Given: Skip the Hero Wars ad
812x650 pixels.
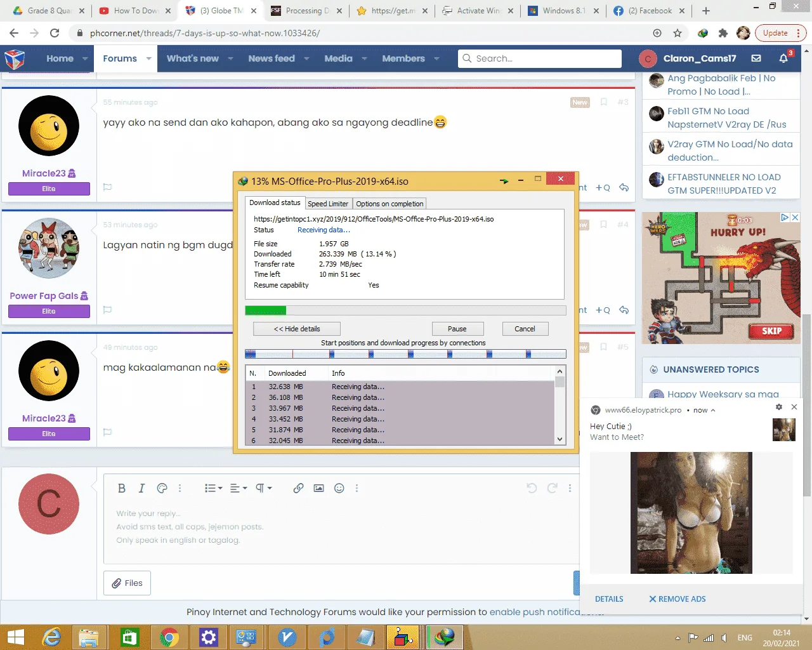Looking at the screenshot, I should click(771, 331).
